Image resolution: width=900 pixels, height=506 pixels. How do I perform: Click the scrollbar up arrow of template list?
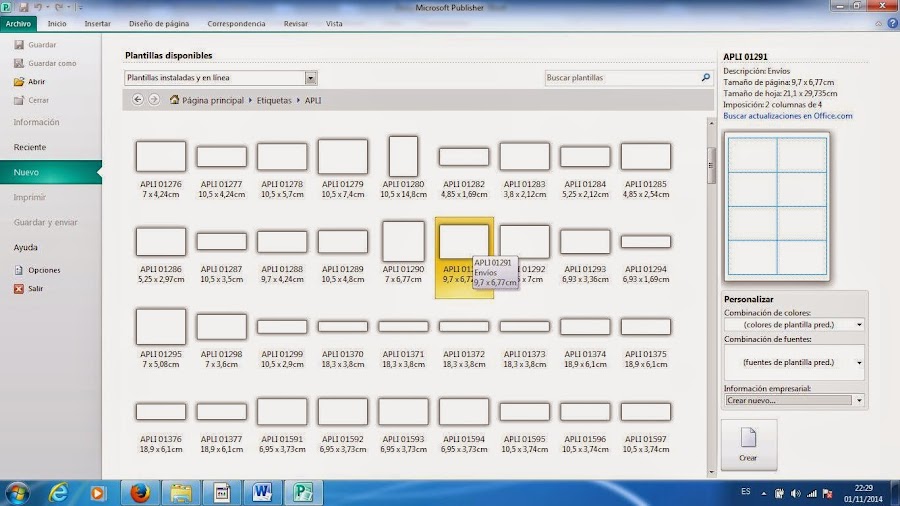point(711,123)
